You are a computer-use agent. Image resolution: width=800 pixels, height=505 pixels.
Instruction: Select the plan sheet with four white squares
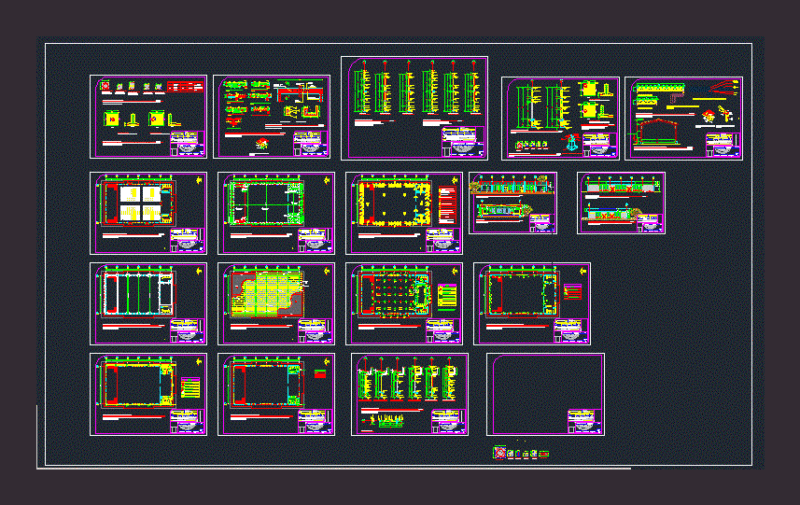[148, 213]
